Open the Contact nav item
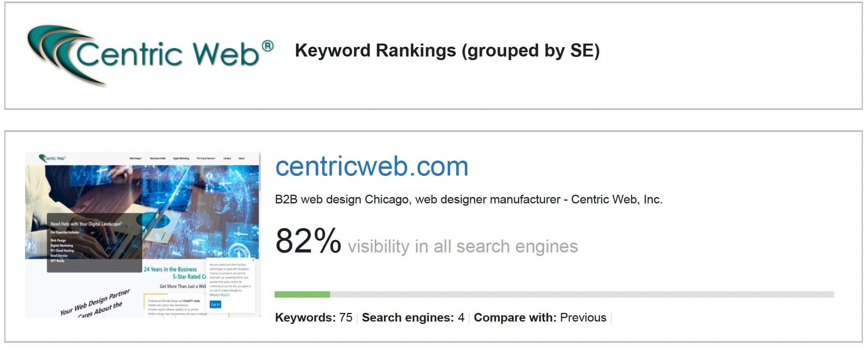This screenshot has height=351, width=868. tap(227, 158)
